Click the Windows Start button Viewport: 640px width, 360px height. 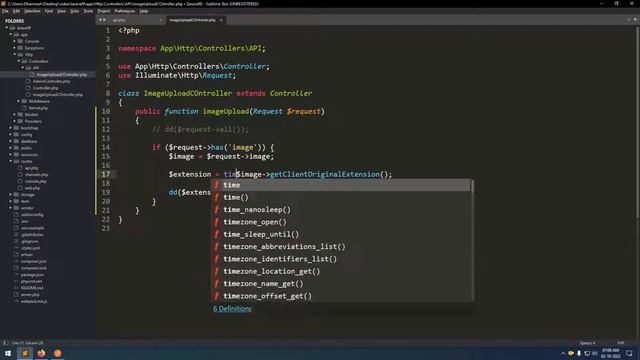coord(8,353)
